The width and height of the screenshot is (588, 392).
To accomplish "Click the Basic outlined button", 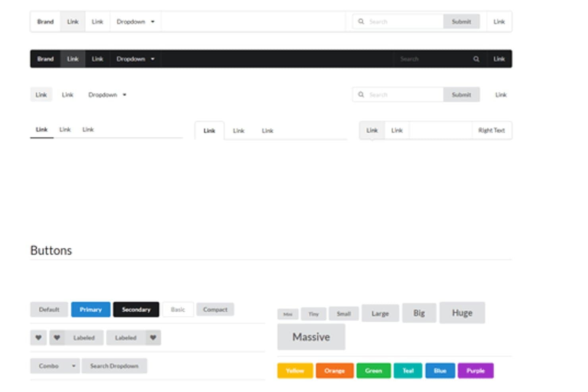I will coord(178,309).
